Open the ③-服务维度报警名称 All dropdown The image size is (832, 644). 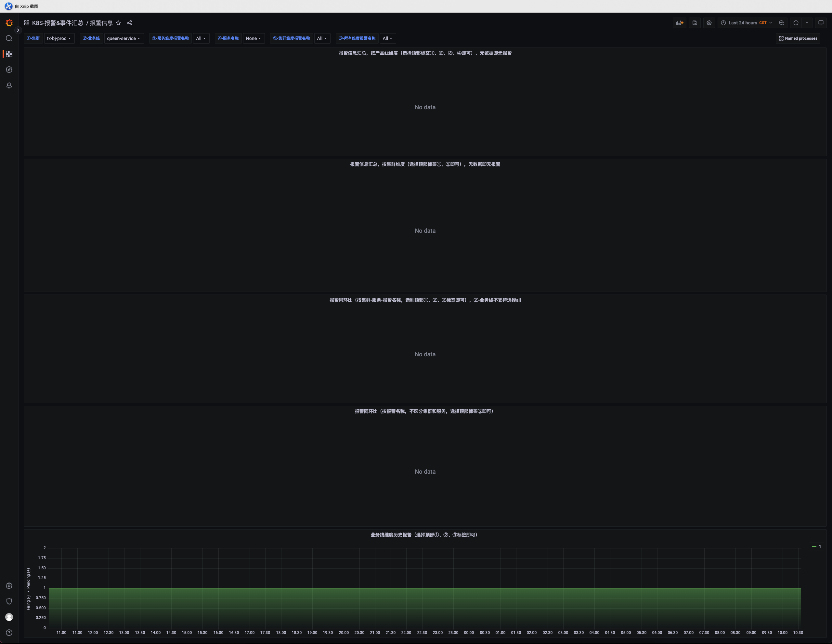tap(201, 38)
